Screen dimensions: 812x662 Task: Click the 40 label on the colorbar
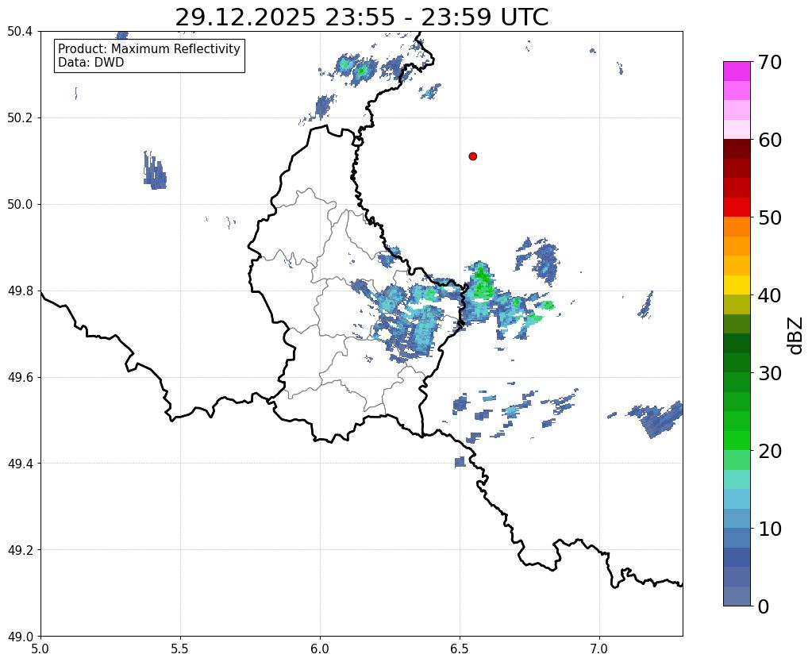[770, 295]
